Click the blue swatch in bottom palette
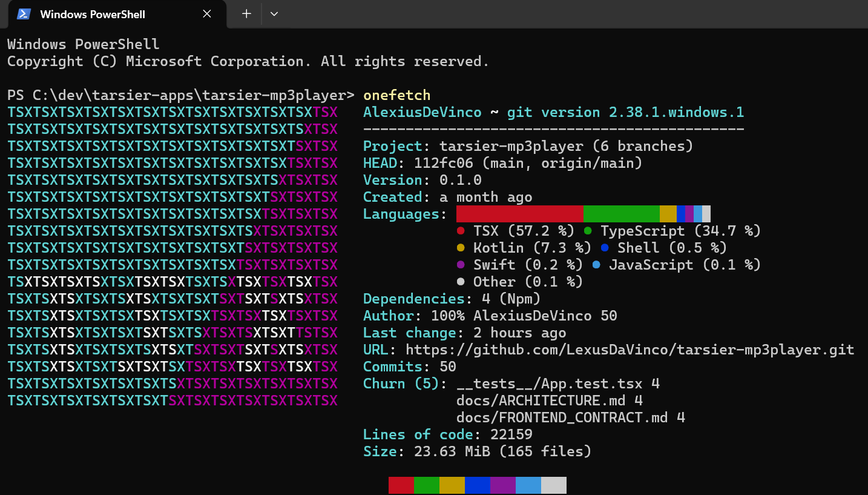The width and height of the screenshot is (868, 495). 478,485
